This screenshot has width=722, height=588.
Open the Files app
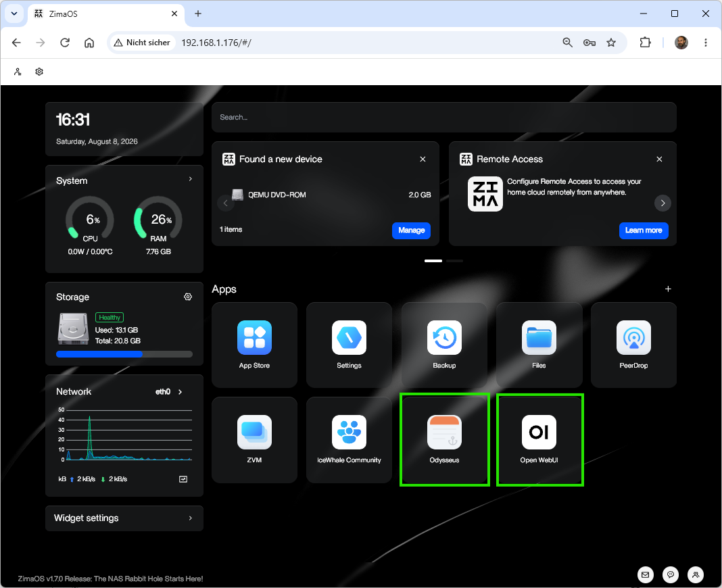[x=539, y=345]
